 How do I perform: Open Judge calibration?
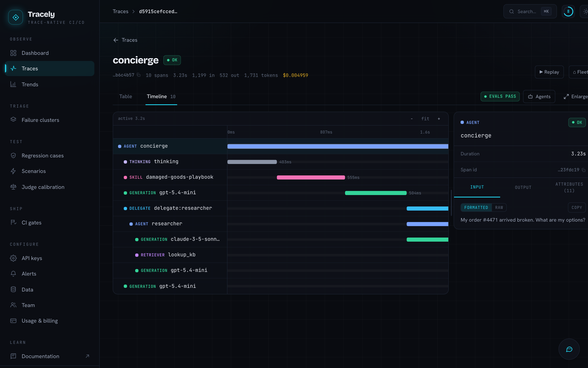click(49, 187)
